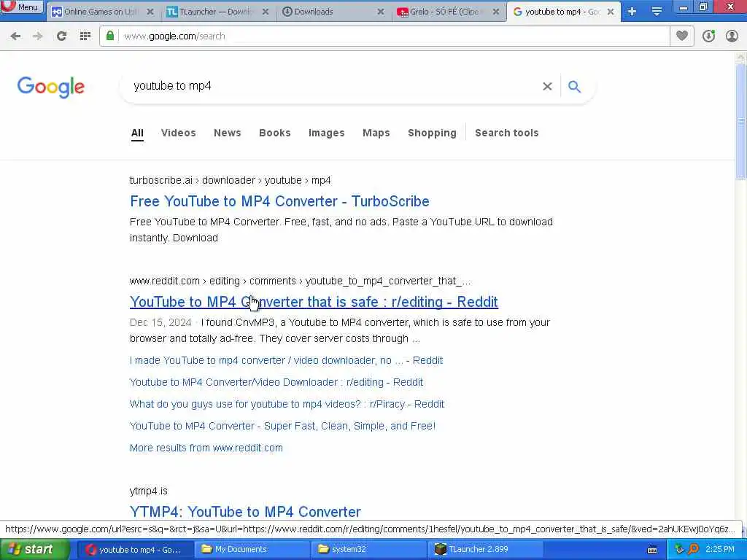Image resolution: width=747 pixels, height=560 pixels.
Task: Switch to Books results
Action: pyautogui.click(x=275, y=133)
